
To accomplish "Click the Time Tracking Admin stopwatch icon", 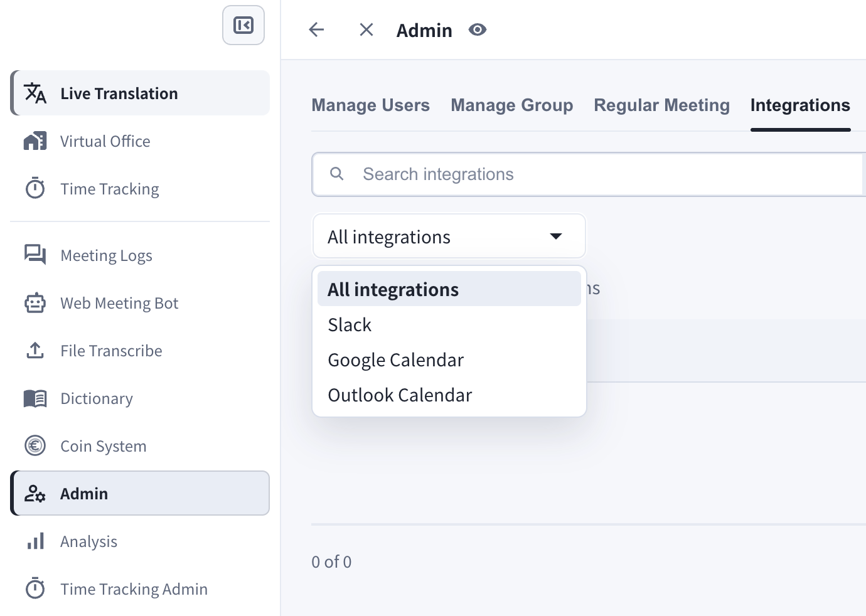I will pyautogui.click(x=35, y=588).
